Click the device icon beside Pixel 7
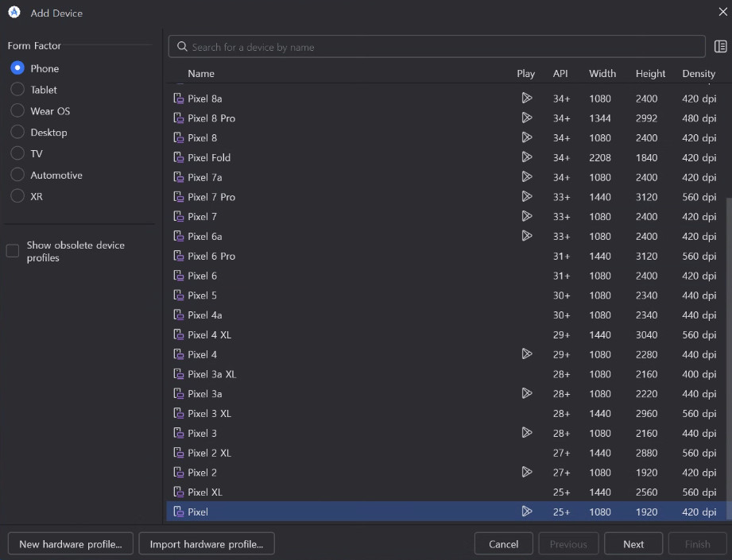732x560 pixels. click(x=178, y=216)
